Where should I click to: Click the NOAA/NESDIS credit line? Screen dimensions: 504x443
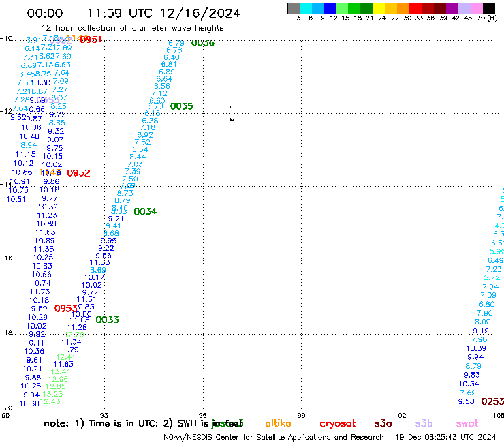coord(274,437)
